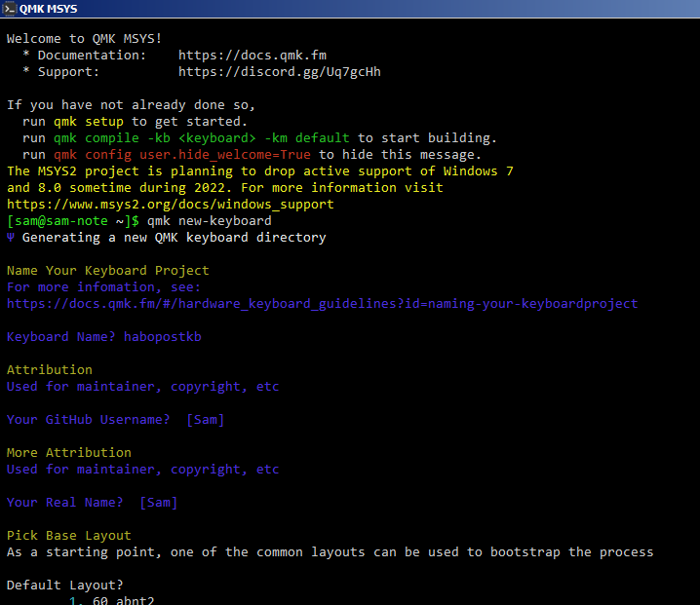Click the [sam@sam-note ~]$ prompt
This screenshot has height=605, width=700.
[73, 221]
